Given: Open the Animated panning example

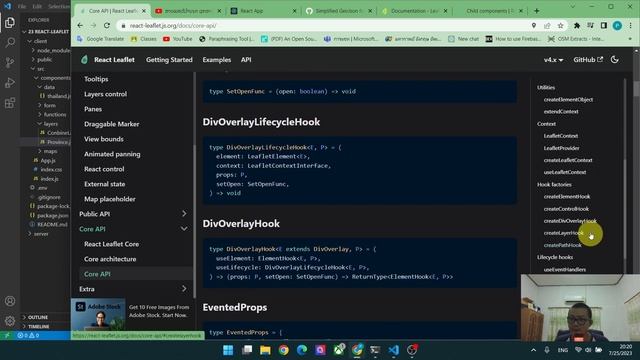Looking at the screenshot, I should pos(112,154).
